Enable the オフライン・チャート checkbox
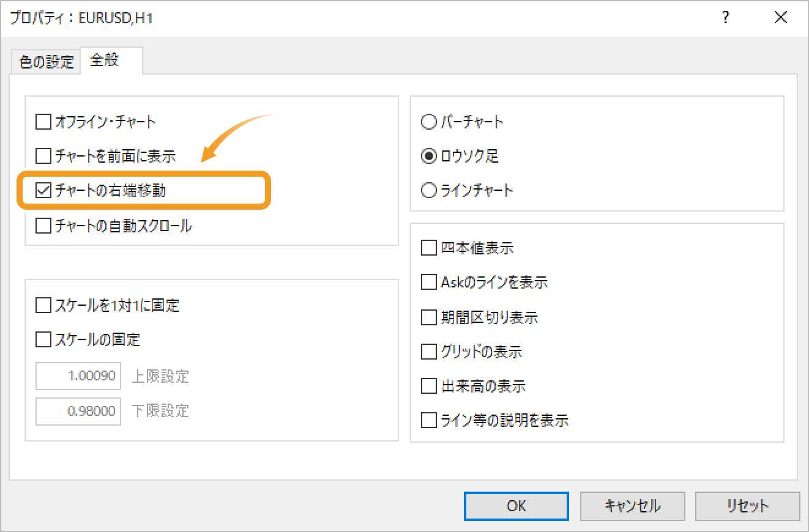The image size is (809, 532). (43, 122)
